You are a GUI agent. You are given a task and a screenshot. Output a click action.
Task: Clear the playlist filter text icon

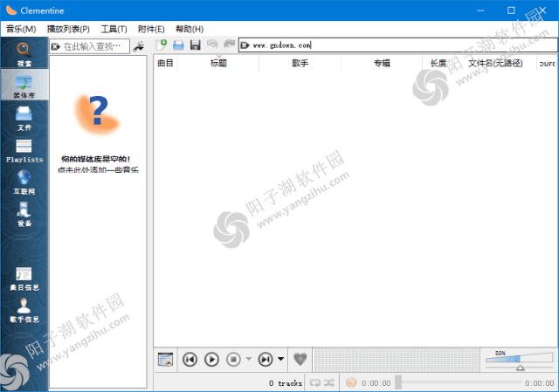click(x=245, y=45)
